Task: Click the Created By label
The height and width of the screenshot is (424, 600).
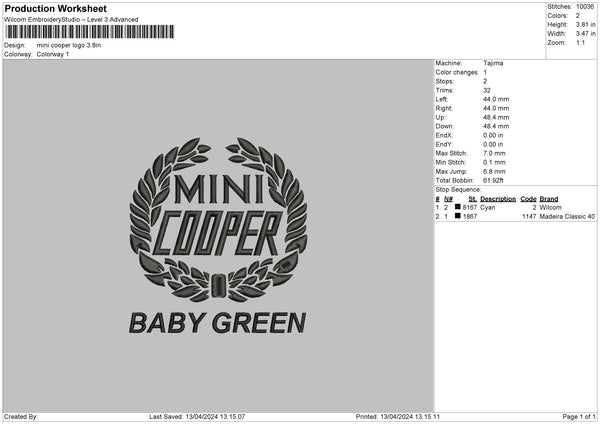Action: pyautogui.click(x=21, y=417)
